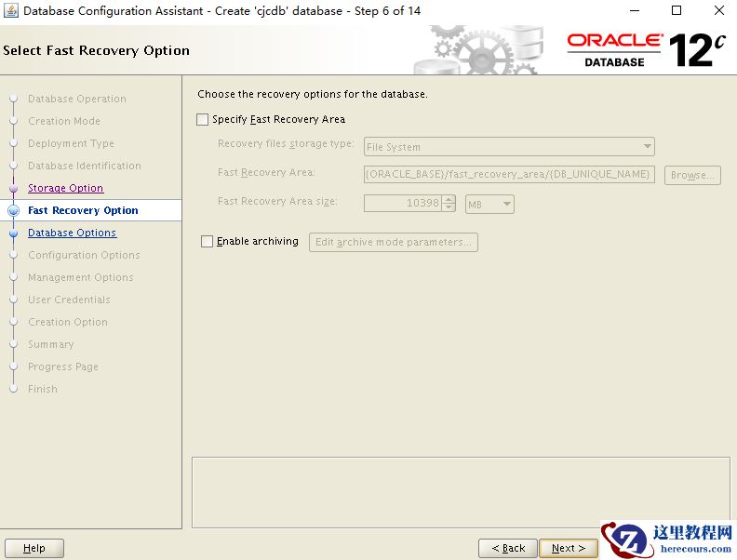Click User Credentials step

[69, 300]
